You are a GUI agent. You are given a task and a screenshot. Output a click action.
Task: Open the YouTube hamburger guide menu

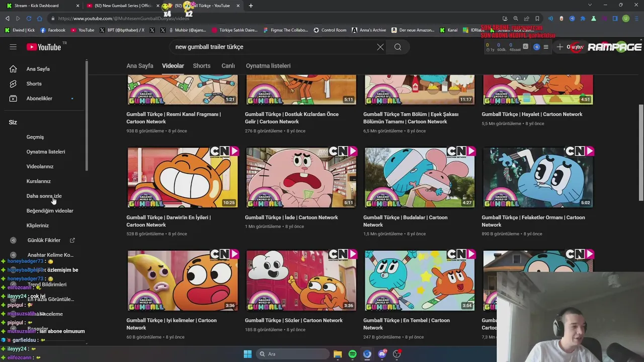[x=13, y=47]
